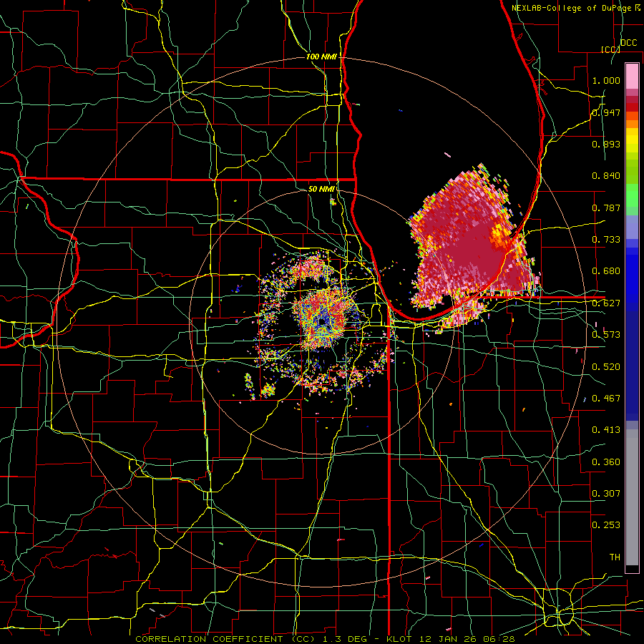
Task: Select the 0.840 scale value
Action: pyautogui.click(x=606, y=176)
